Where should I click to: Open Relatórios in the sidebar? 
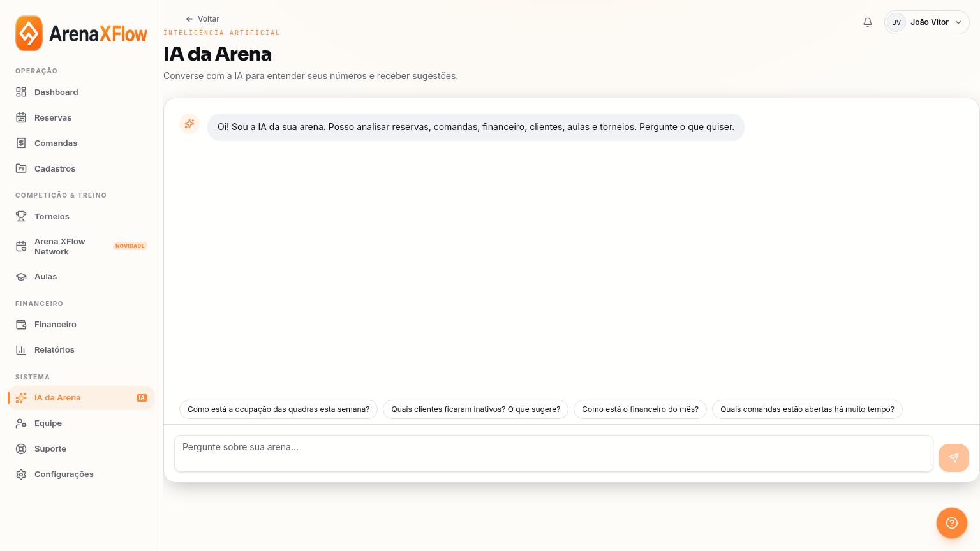(81, 349)
